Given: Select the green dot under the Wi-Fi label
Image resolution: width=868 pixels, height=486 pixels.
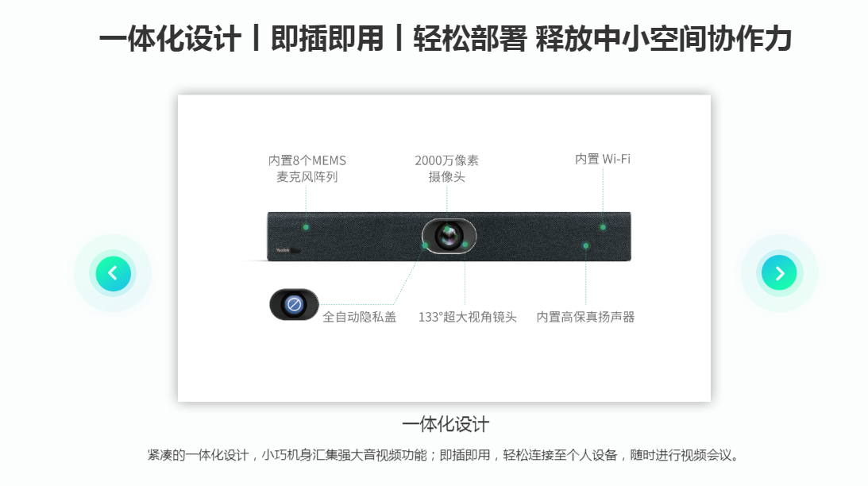Looking at the screenshot, I should (x=603, y=227).
